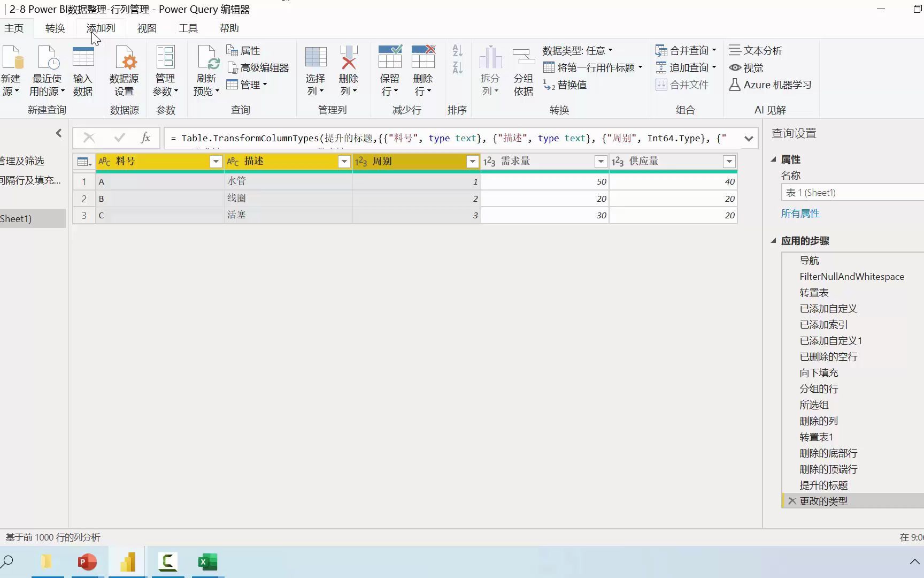Click the fx formula function icon

pos(145,138)
